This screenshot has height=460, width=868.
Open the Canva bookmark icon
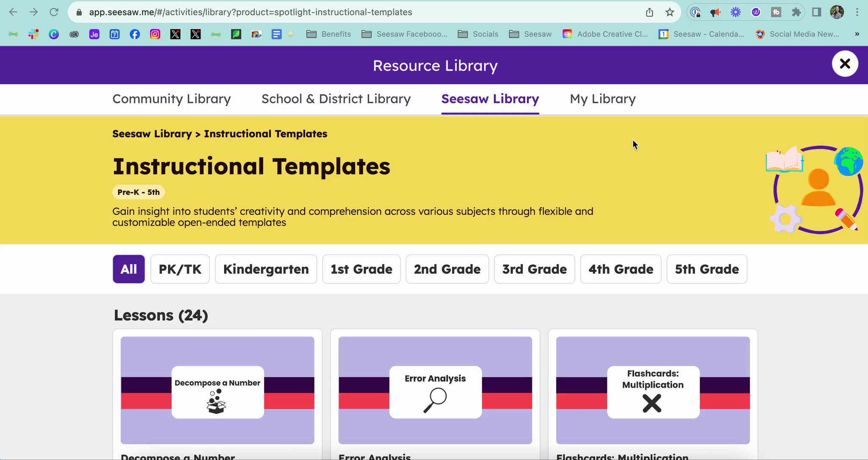coord(54,34)
